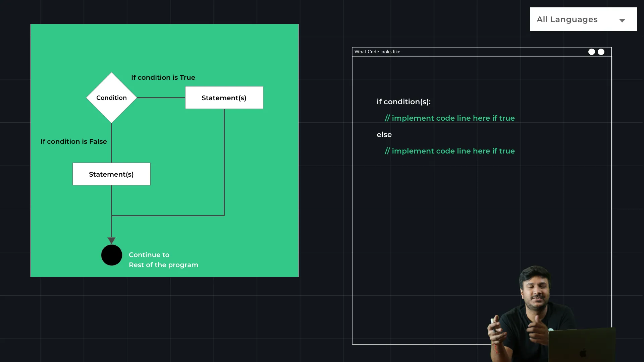Select the upper right Statement(s) box
Image resolution: width=644 pixels, height=362 pixels.
coord(224,98)
